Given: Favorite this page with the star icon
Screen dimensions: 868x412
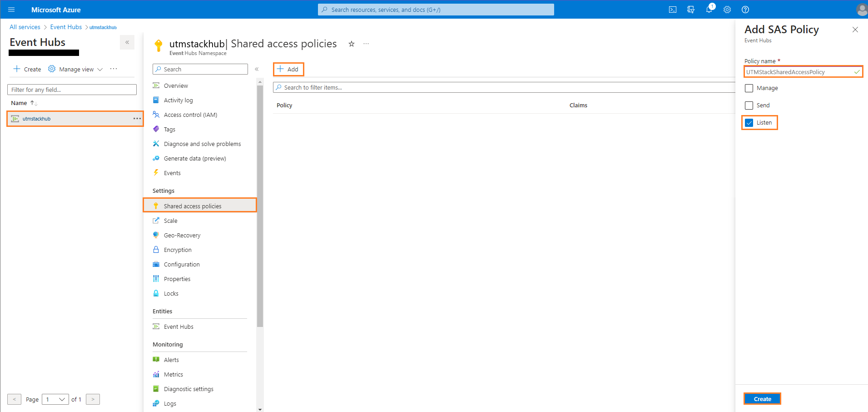Looking at the screenshot, I should 352,44.
